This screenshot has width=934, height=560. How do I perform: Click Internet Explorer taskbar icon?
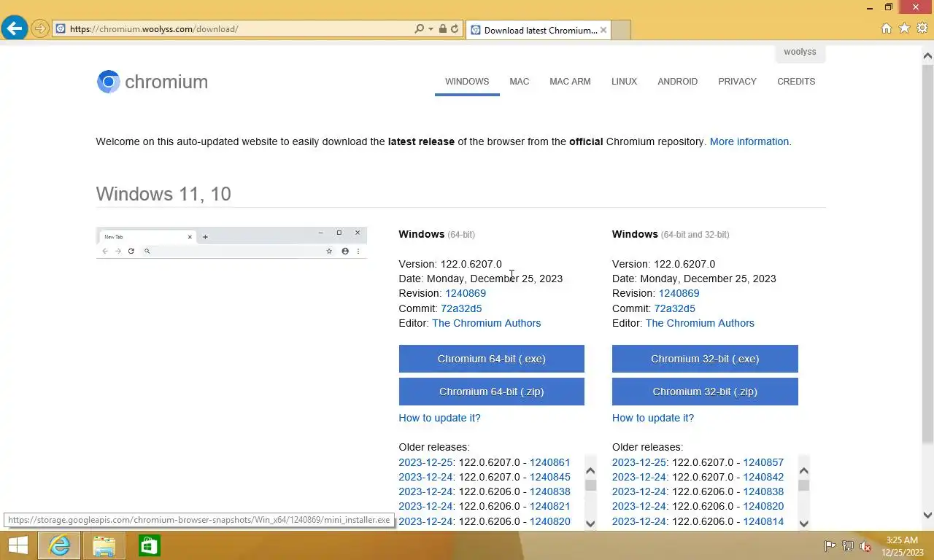point(59,545)
